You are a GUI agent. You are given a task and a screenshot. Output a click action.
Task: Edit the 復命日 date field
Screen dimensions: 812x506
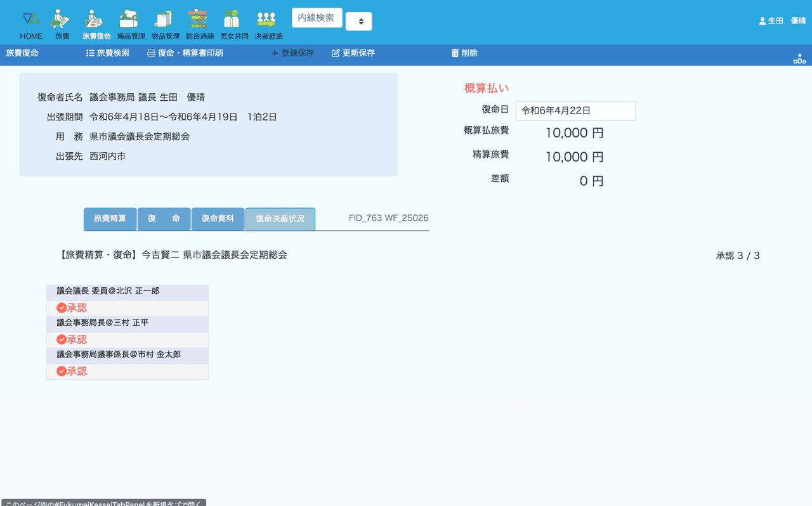575,110
